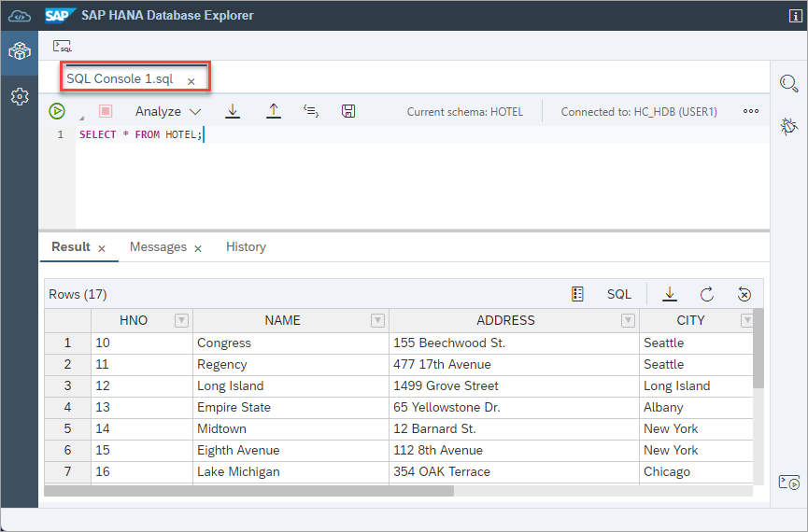Open column display settings icon in results
Image resolution: width=808 pixels, height=532 pixels.
click(x=577, y=294)
